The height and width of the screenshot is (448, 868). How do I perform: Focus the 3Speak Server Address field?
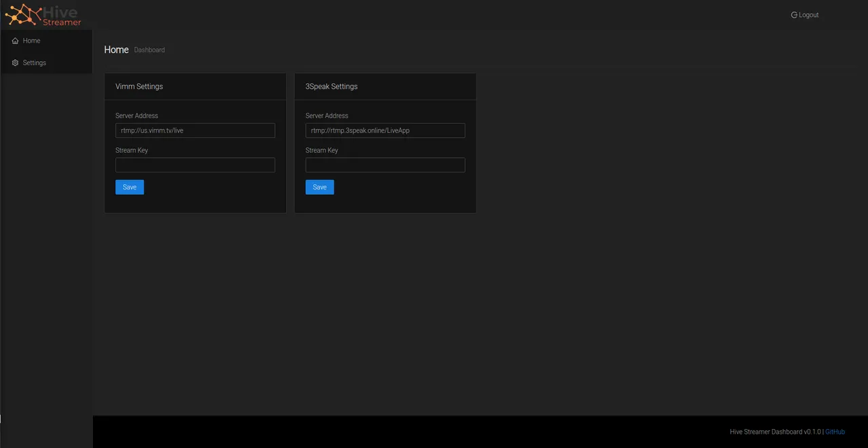tap(385, 130)
